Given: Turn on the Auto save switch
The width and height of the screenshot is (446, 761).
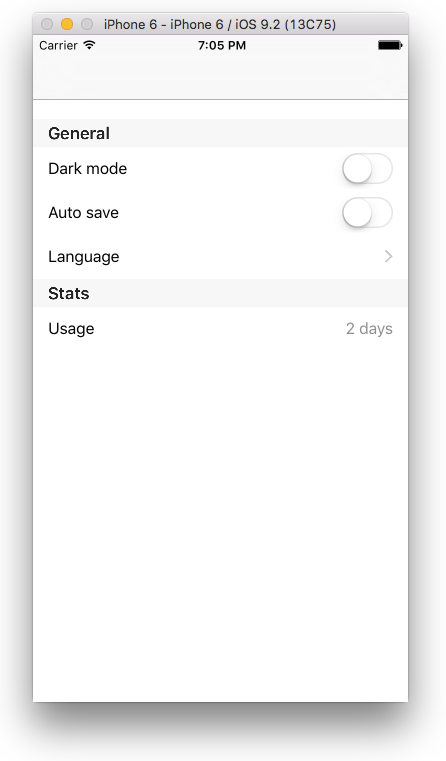Looking at the screenshot, I should [x=367, y=213].
